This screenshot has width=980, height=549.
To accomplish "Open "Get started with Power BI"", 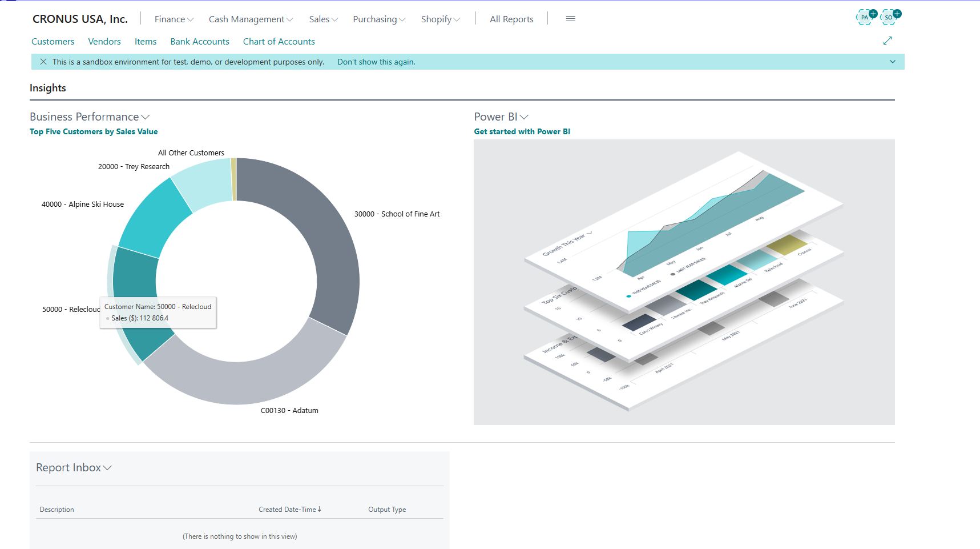I will coord(522,131).
